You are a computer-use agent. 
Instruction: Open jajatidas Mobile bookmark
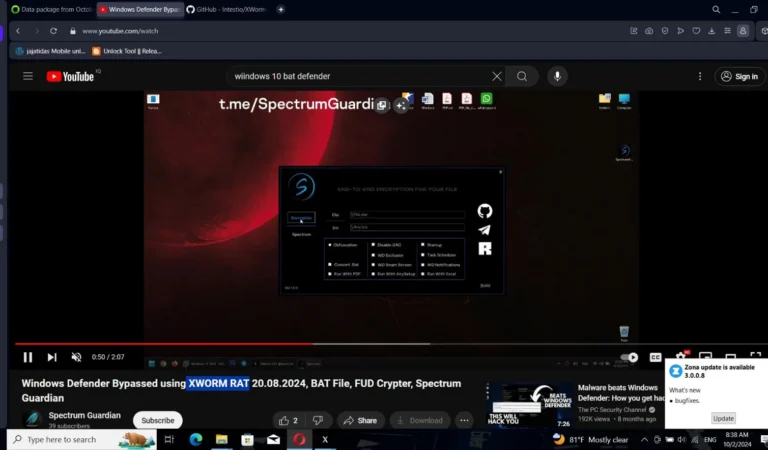50,51
